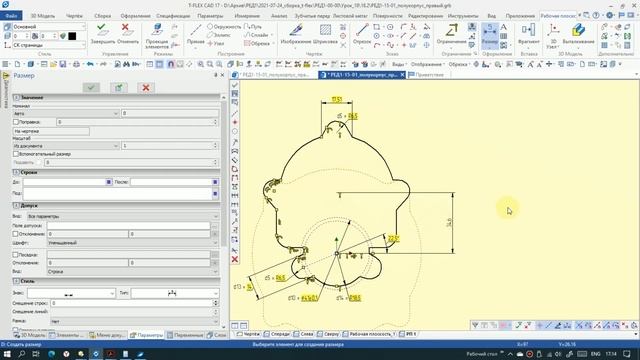Image resolution: width=640 pixels, height=360 pixels.
Task: Click the text 'A' annotation icon
Action: (x=504, y=27)
